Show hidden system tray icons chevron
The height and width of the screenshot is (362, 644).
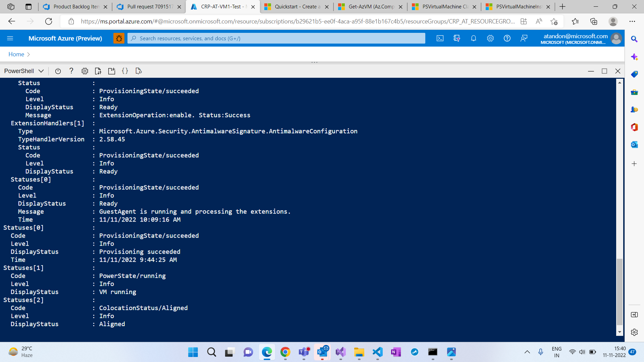(x=527, y=352)
